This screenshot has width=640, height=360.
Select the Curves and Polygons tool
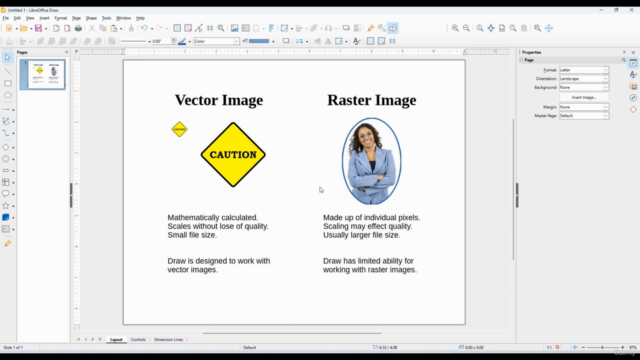point(6,121)
